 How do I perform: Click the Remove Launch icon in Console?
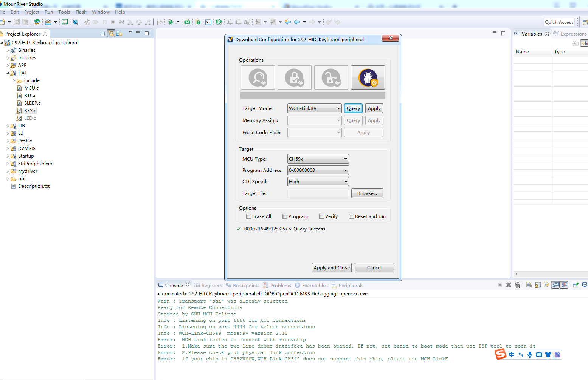pyautogui.click(x=509, y=285)
